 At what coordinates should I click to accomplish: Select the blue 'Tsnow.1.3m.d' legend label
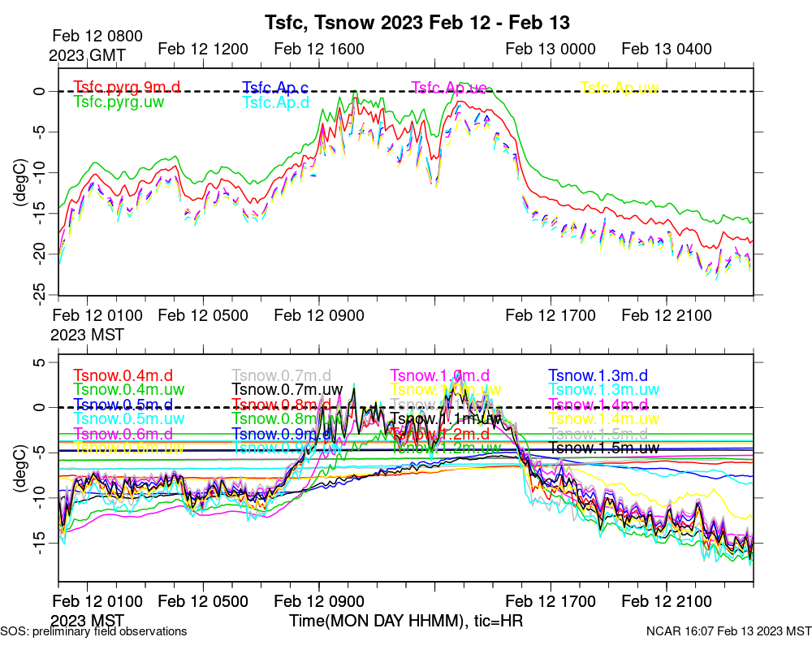(598, 375)
